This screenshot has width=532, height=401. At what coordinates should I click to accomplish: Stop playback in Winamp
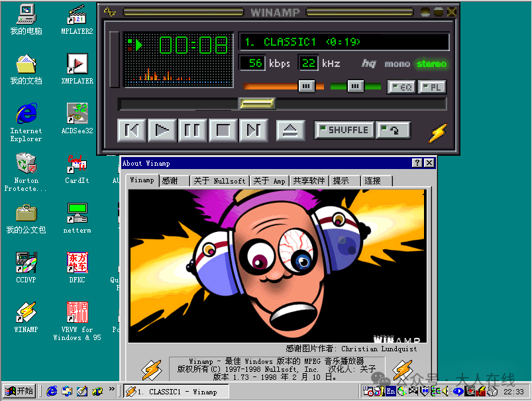click(x=223, y=130)
